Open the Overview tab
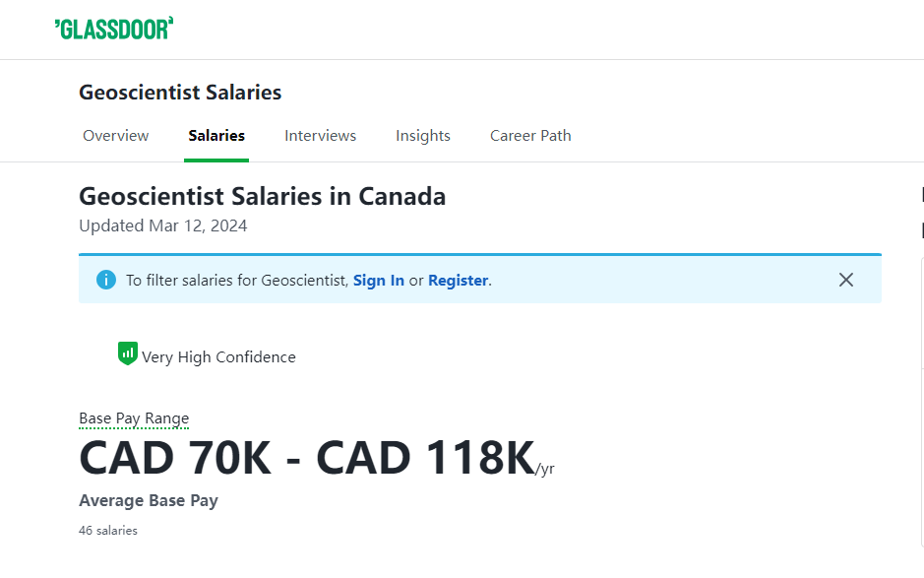 (116, 136)
